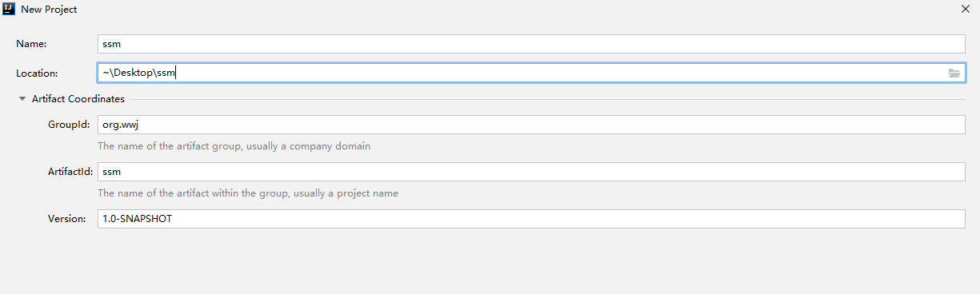Click the Version field showing 1.0-SNAPSHOT
The height and width of the screenshot is (294, 980).
tap(531, 218)
